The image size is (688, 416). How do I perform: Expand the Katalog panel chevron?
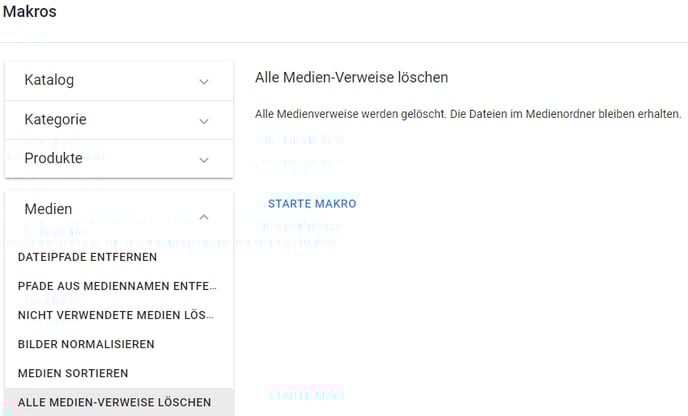coord(204,81)
